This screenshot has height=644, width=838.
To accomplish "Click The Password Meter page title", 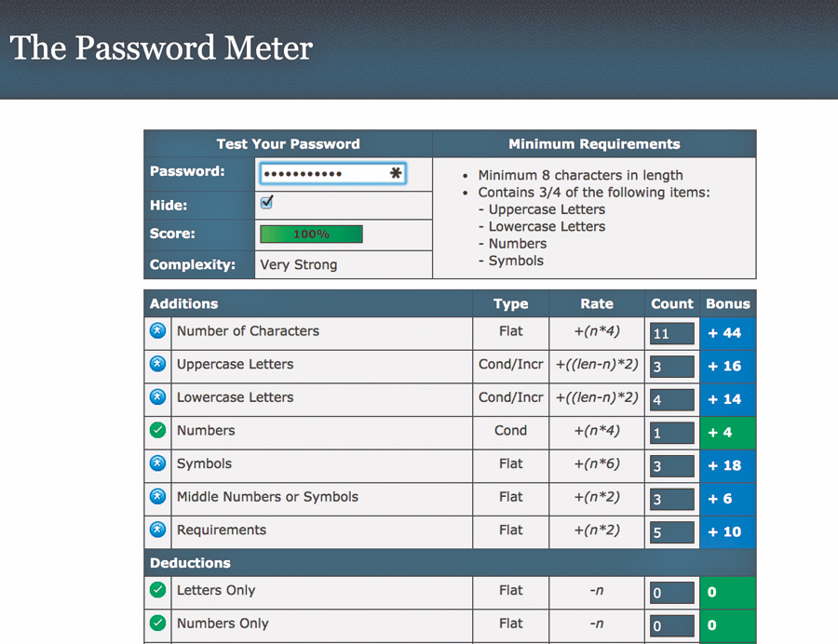I will 161,48.
